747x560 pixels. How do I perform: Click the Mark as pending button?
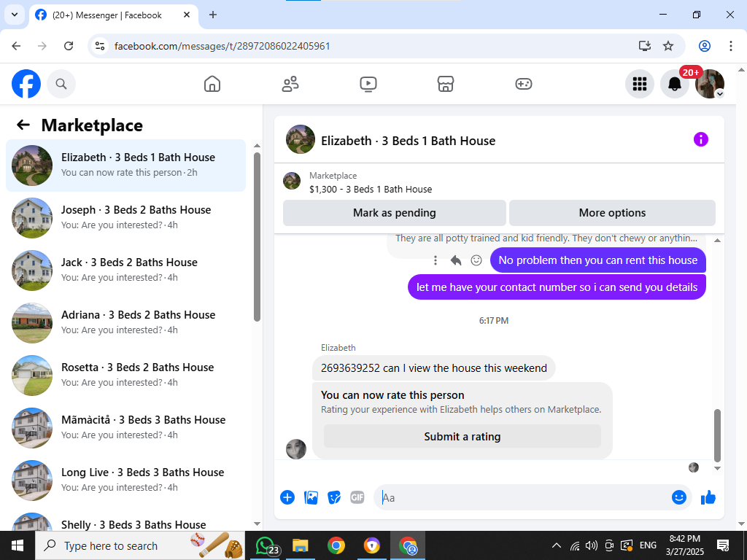(x=395, y=213)
